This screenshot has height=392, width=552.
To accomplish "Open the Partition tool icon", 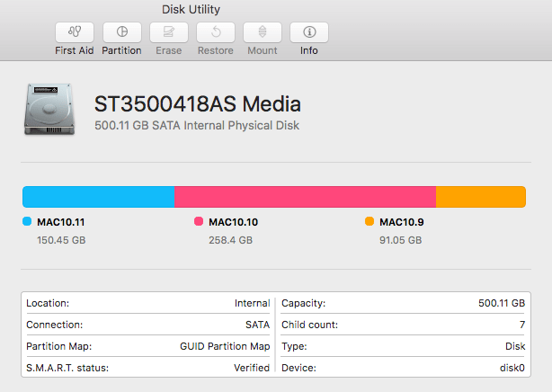I will click(x=121, y=32).
